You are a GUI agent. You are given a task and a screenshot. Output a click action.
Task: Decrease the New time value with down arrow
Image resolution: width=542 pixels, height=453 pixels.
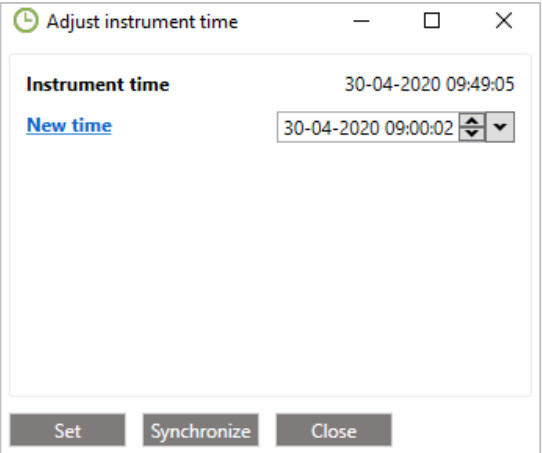(472, 133)
